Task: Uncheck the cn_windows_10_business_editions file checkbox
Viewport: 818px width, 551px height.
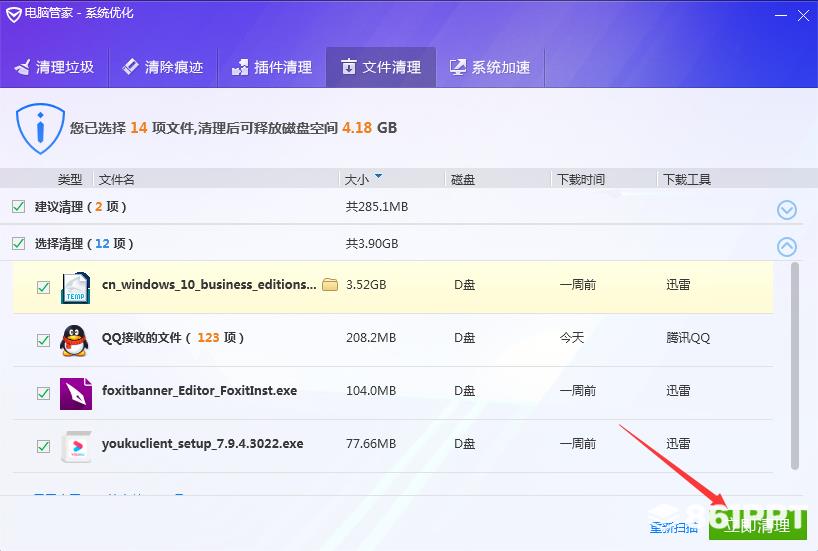Action: pos(43,288)
